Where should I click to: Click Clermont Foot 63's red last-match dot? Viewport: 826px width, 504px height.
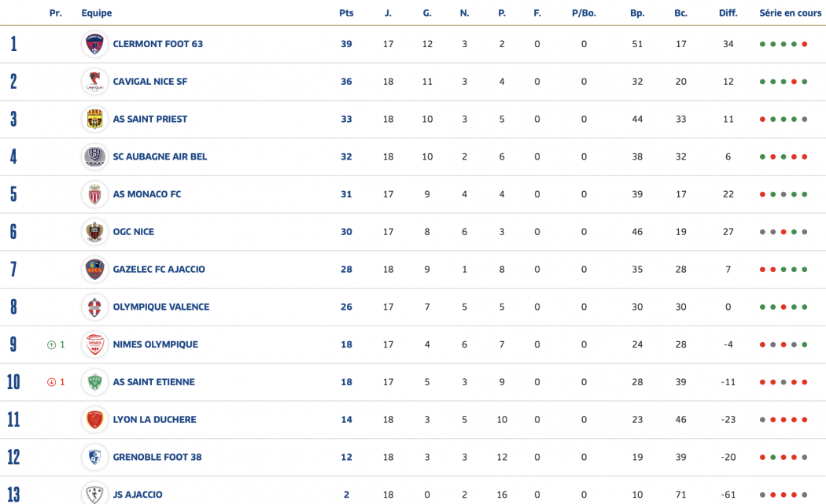[x=805, y=44]
